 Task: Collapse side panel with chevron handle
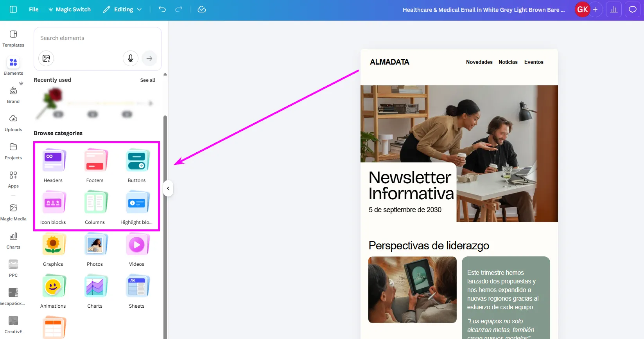point(168,188)
